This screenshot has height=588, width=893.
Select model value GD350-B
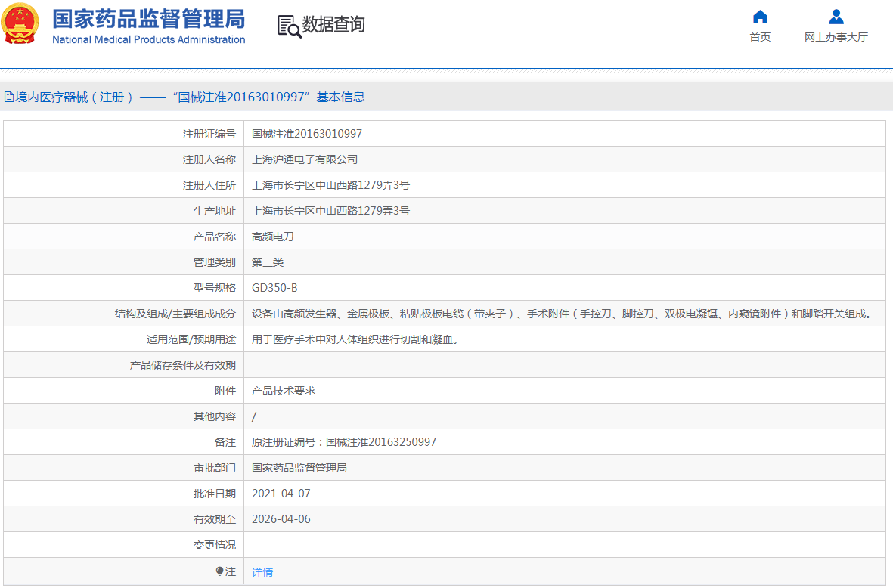tap(274, 288)
